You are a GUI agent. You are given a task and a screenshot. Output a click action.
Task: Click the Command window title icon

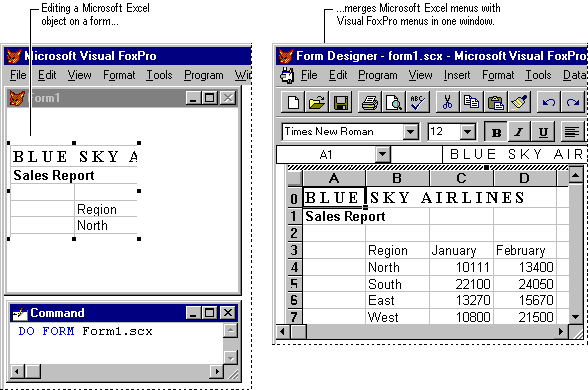pyautogui.click(x=20, y=313)
